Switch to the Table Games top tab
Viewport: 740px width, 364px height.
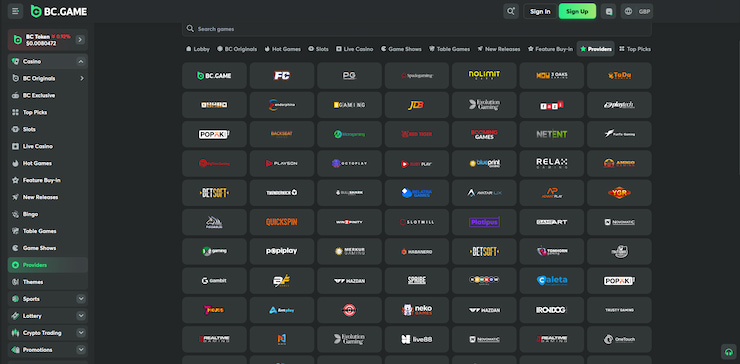(449, 49)
